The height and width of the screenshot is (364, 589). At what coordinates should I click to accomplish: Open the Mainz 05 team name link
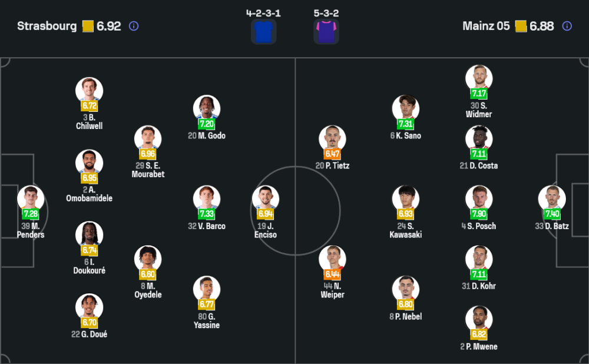pos(487,26)
